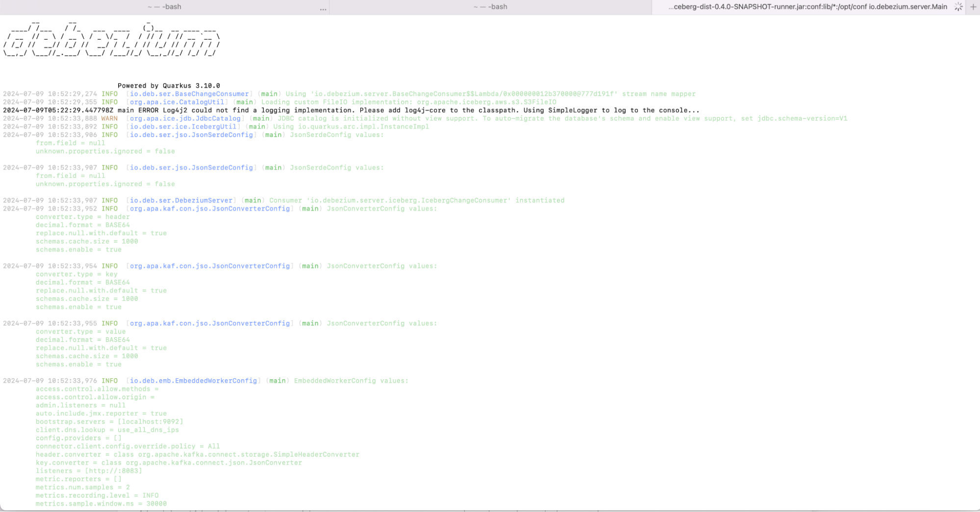The height and width of the screenshot is (512, 980).
Task: Click logger name io.deb.ser.BaseChangeConsumer
Action: (189, 94)
